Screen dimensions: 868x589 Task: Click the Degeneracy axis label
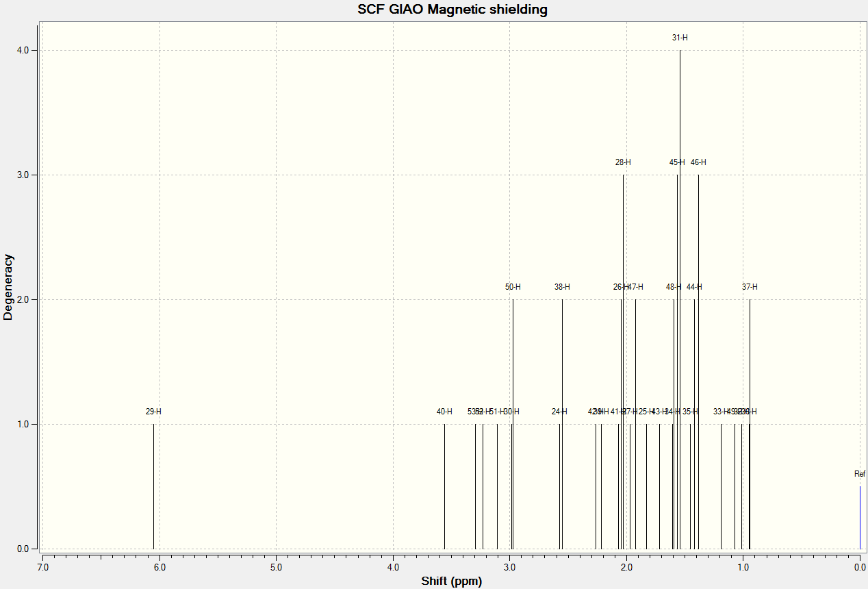point(8,287)
